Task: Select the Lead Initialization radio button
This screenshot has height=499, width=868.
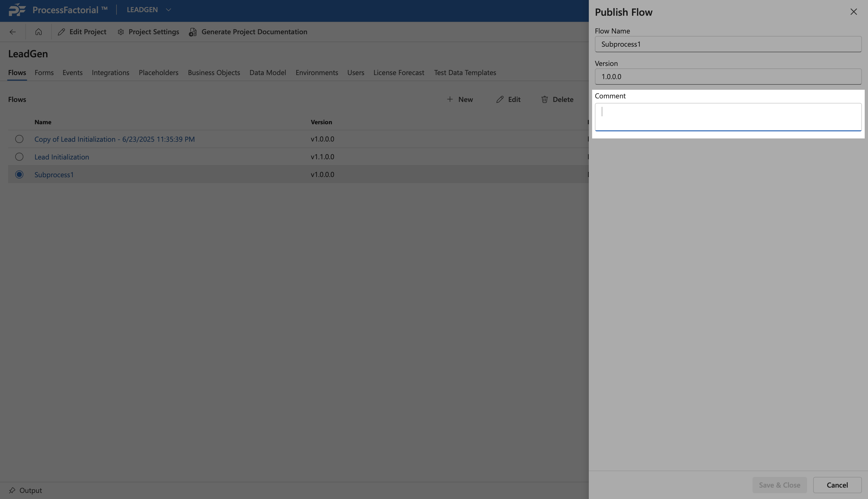Action: [19, 157]
